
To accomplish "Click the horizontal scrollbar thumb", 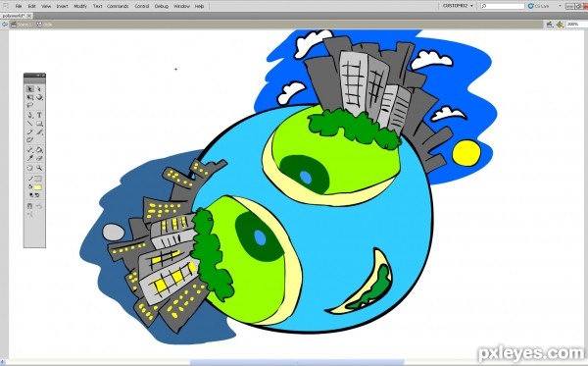I will click(x=297, y=362).
